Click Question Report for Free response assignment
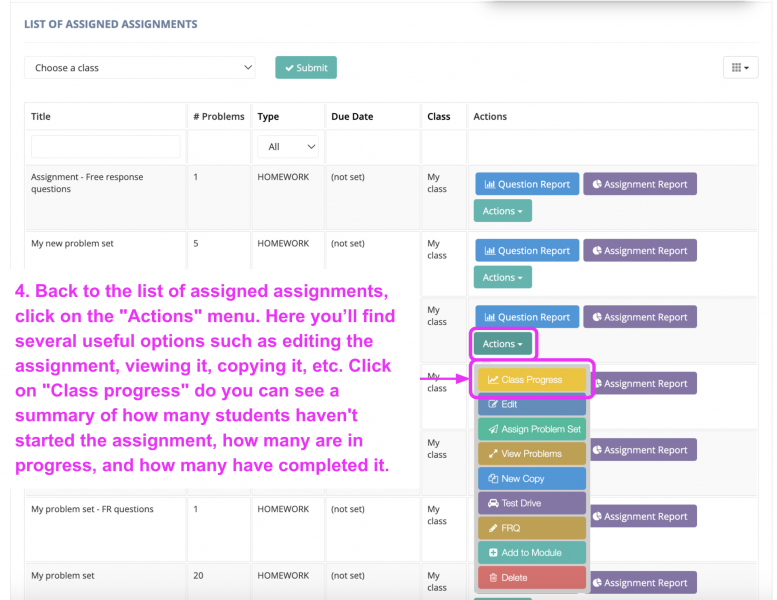The image size is (777, 600). (526, 184)
